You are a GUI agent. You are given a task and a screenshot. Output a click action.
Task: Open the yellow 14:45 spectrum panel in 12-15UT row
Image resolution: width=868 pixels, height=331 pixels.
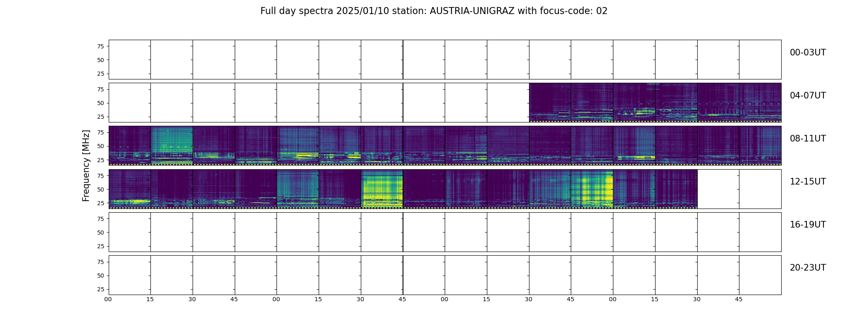[592, 189]
